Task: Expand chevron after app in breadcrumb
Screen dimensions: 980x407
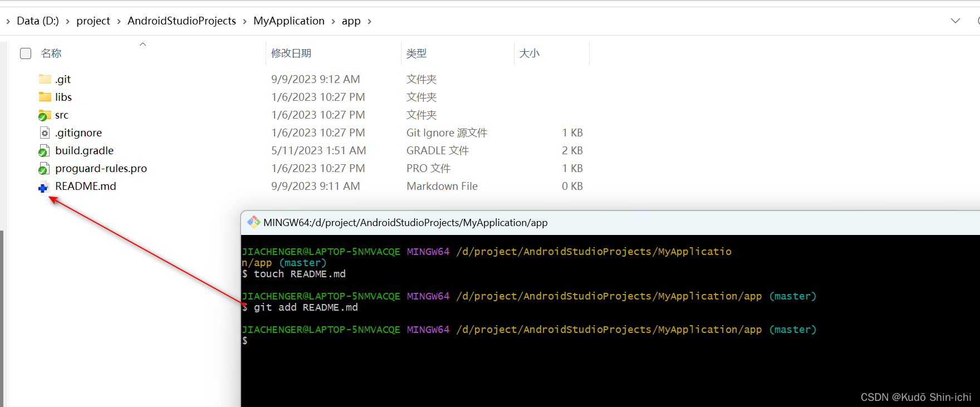Action: 369,21
